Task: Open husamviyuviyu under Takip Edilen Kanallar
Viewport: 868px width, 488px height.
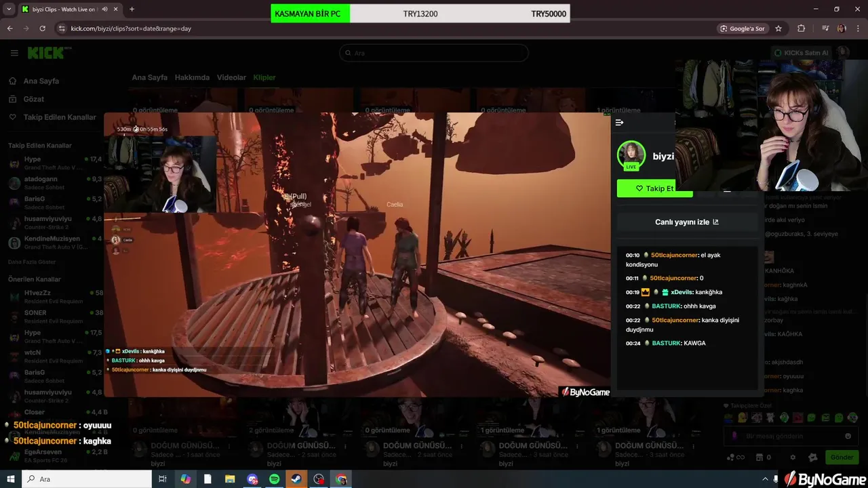Action: pyautogui.click(x=53, y=223)
